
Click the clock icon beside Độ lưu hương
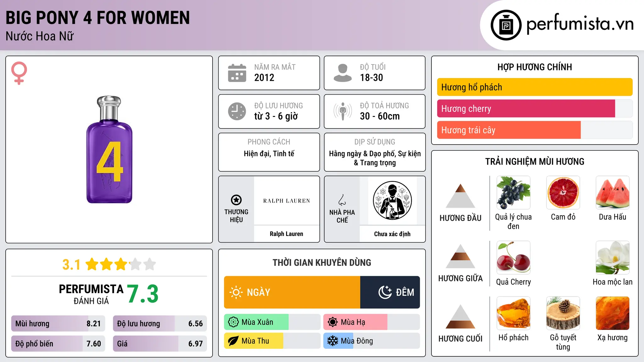[237, 111]
